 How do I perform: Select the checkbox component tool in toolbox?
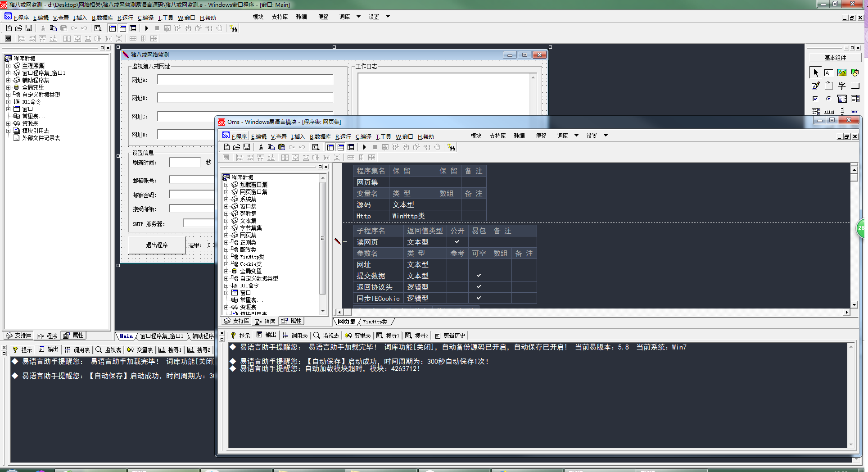pos(815,99)
